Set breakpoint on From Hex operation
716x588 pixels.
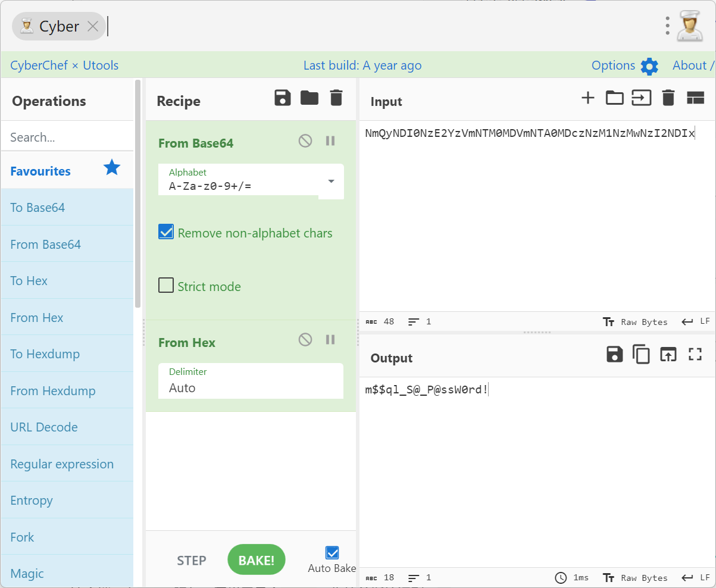pos(330,340)
